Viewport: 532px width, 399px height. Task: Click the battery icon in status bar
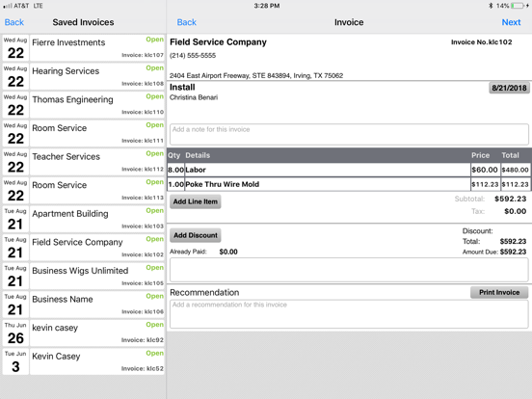(x=518, y=6)
